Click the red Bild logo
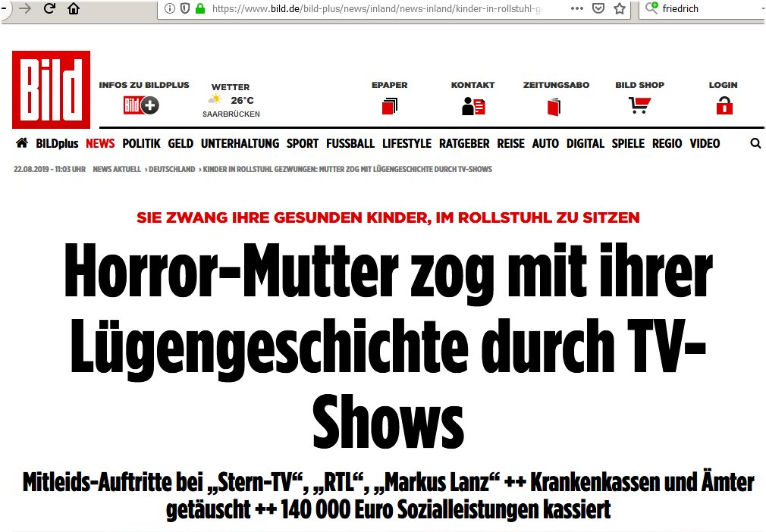Image resolution: width=766 pixels, height=532 pixels. 52,90
